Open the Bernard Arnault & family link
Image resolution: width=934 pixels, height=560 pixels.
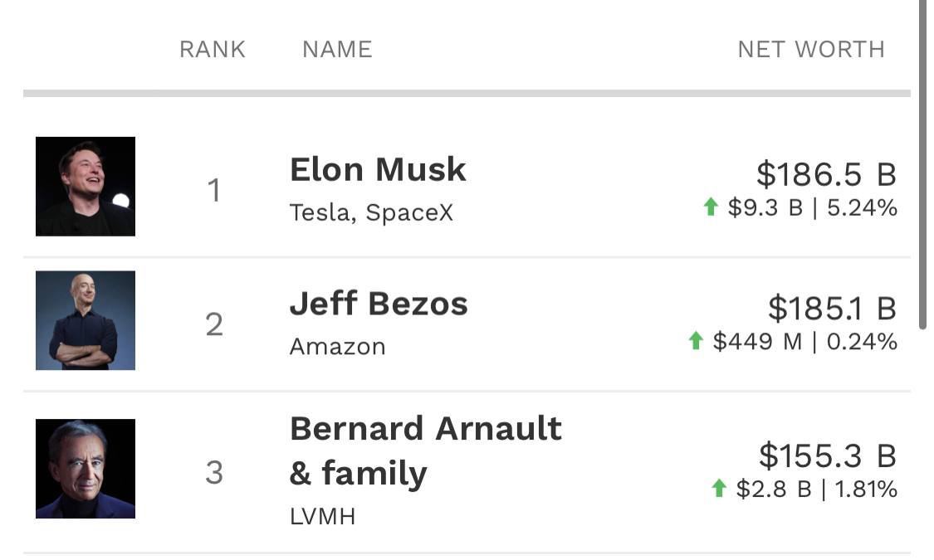[425, 451]
